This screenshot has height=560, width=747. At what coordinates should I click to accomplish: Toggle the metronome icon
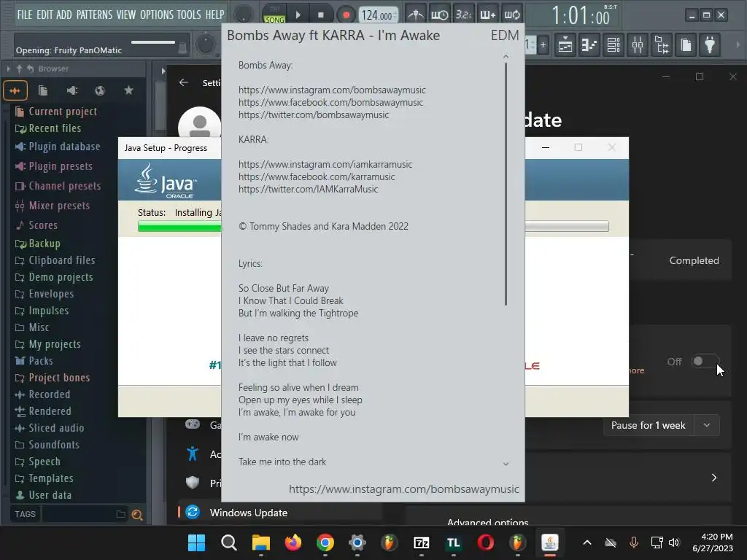pyautogui.click(x=415, y=15)
